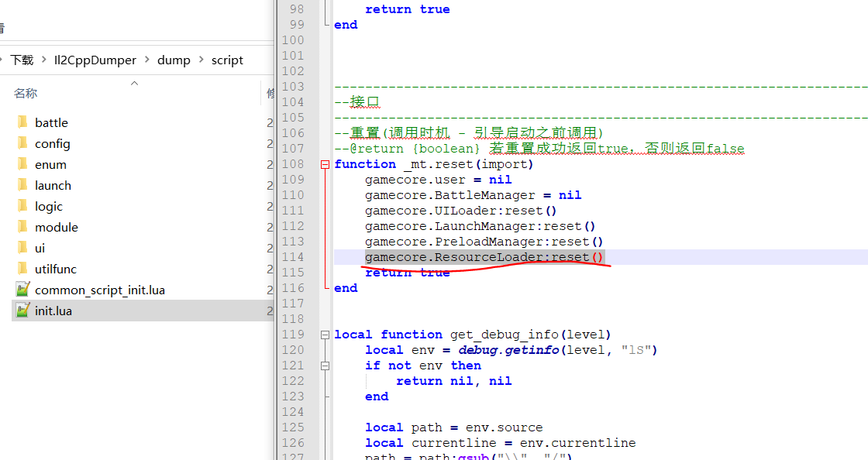Navigate to the dump breadcrumb segment
This screenshot has width=868, height=460.
tap(174, 60)
